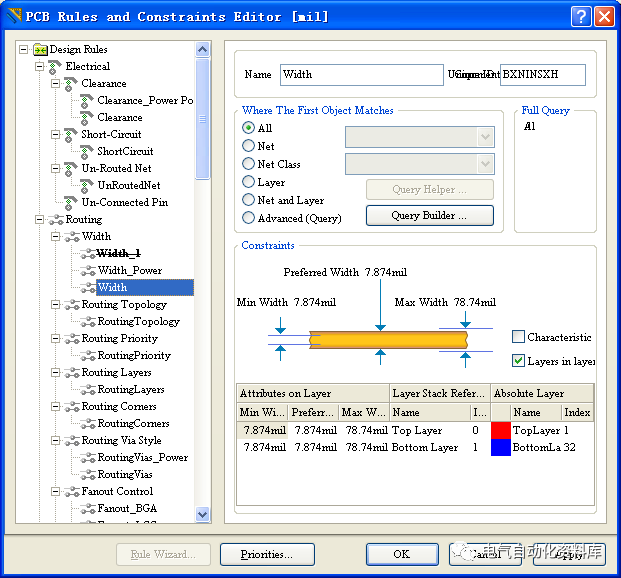The height and width of the screenshot is (578, 621).
Task: Collapse the Clearance tree node
Action: pyautogui.click(x=55, y=84)
